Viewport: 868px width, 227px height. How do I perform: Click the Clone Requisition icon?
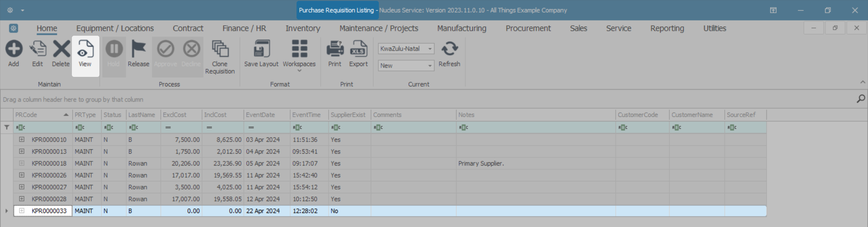(x=220, y=49)
